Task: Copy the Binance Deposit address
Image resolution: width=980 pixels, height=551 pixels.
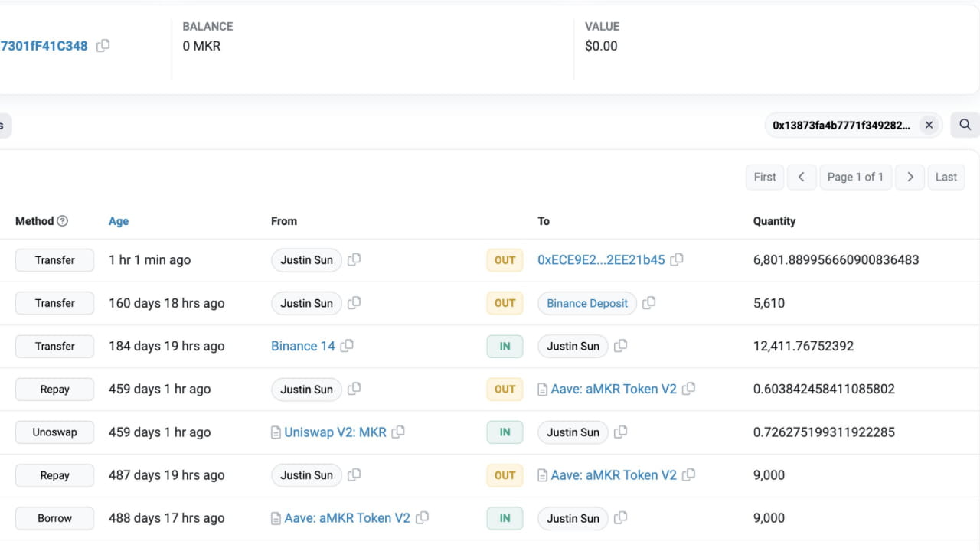Action: tap(649, 303)
